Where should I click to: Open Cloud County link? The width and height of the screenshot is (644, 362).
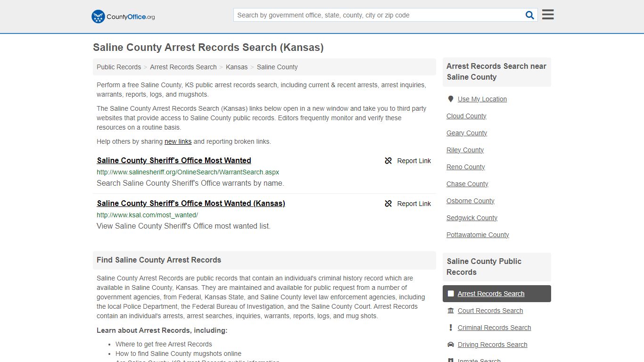click(466, 116)
